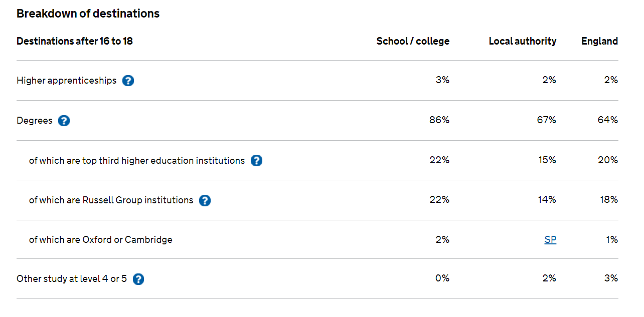Select the 64% England Degrees value

pyautogui.click(x=608, y=120)
